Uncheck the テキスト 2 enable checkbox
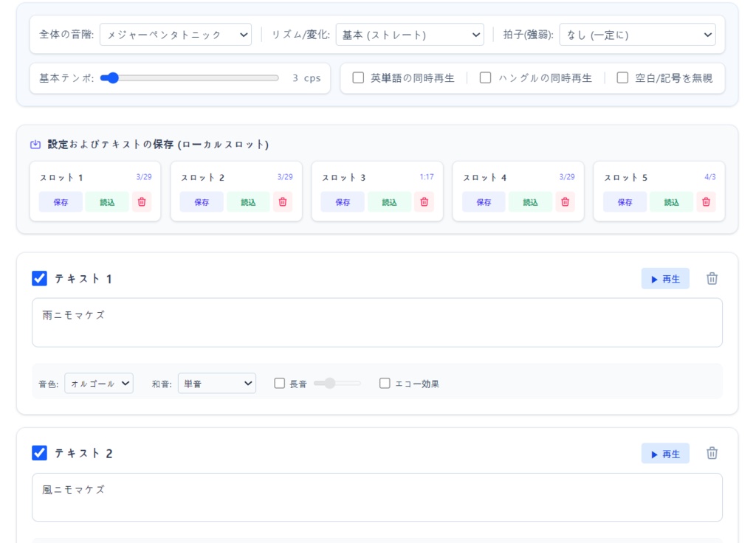The image size is (756, 543). tap(38, 452)
